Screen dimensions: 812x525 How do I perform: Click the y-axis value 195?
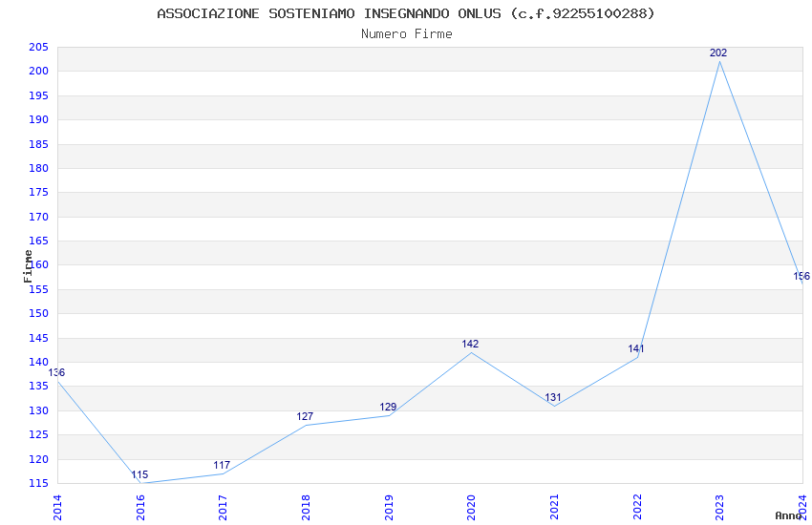click(38, 95)
